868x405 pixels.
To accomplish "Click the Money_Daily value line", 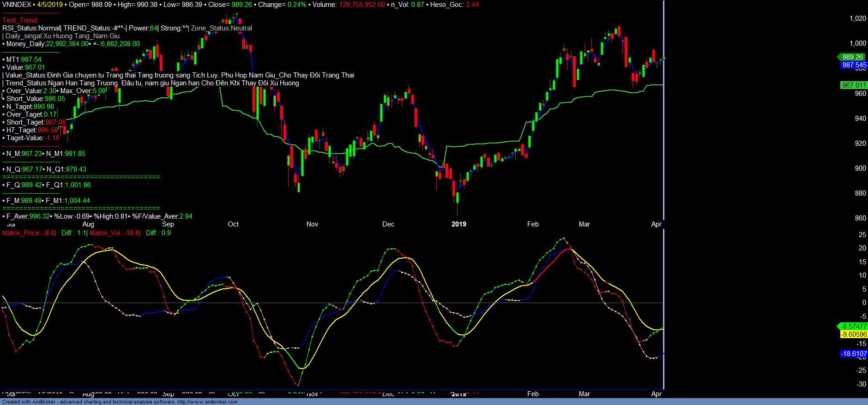I will click(71, 44).
